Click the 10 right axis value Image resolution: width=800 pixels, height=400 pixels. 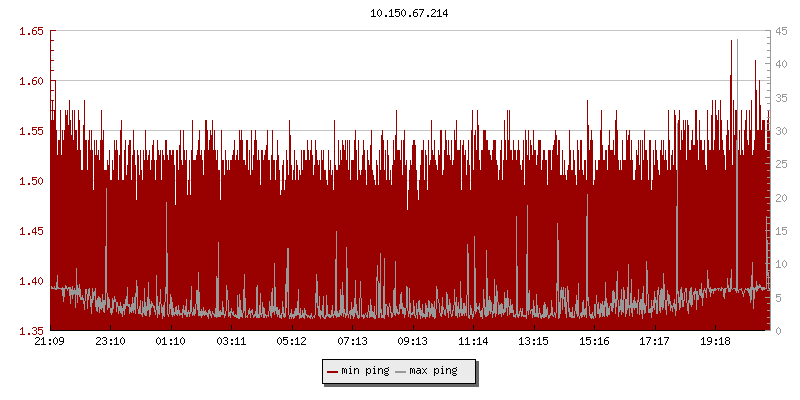(778, 264)
